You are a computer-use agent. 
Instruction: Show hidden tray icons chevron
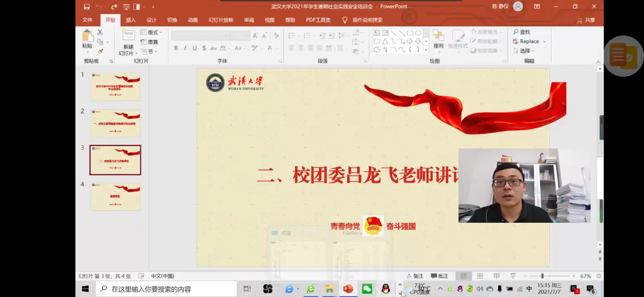pos(440,289)
